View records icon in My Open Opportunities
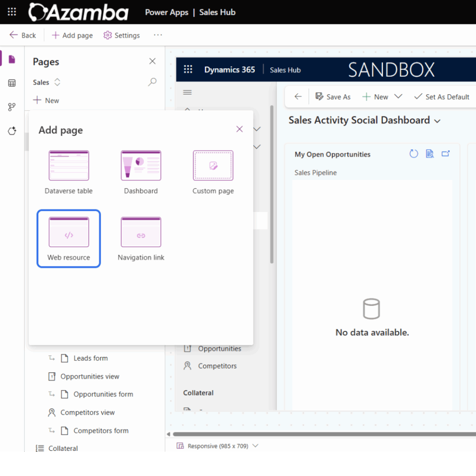 click(430, 154)
